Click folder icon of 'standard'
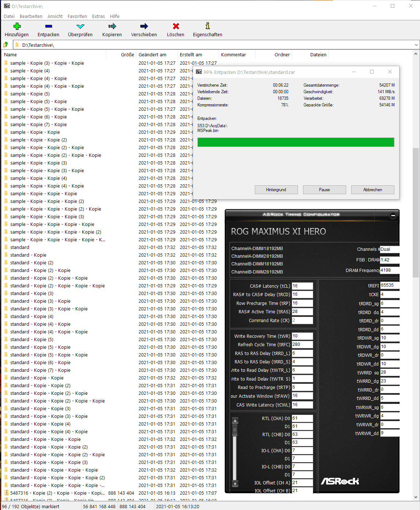This screenshot has width=420, height=510. (6, 247)
